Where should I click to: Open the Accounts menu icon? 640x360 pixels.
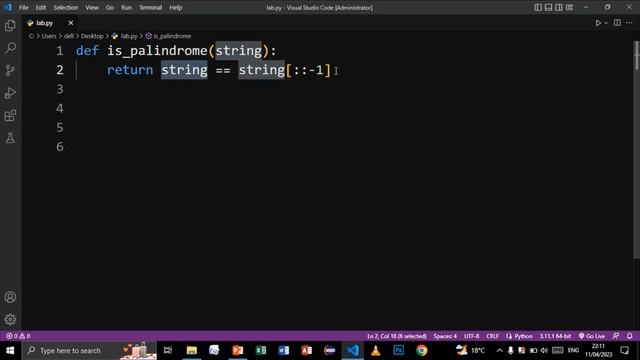click(10, 297)
